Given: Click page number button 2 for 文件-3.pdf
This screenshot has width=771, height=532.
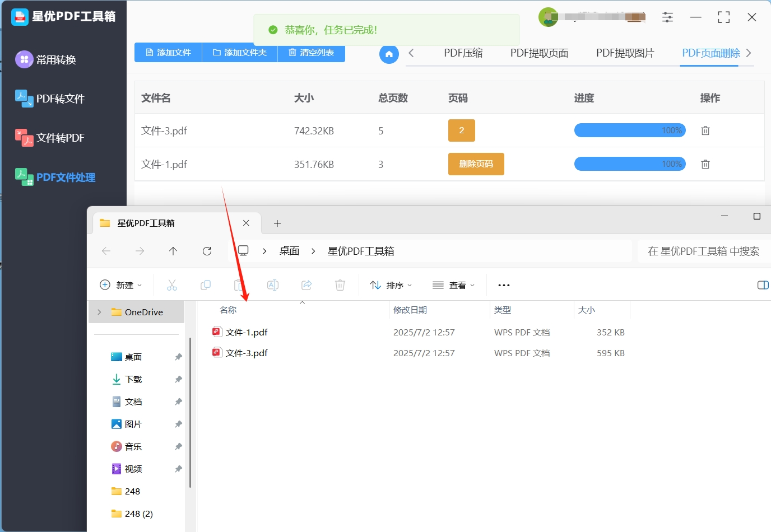Looking at the screenshot, I should tap(462, 130).
